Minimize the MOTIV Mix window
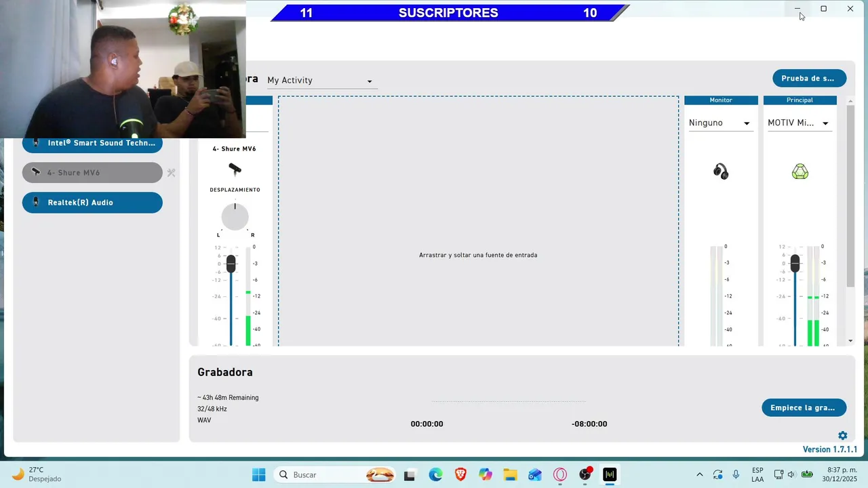This screenshot has height=488, width=868. pyautogui.click(x=797, y=9)
